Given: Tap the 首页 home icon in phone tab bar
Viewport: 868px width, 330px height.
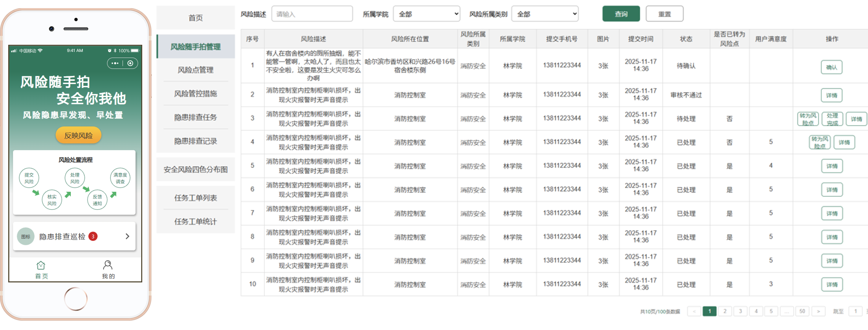Looking at the screenshot, I should [x=41, y=266].
